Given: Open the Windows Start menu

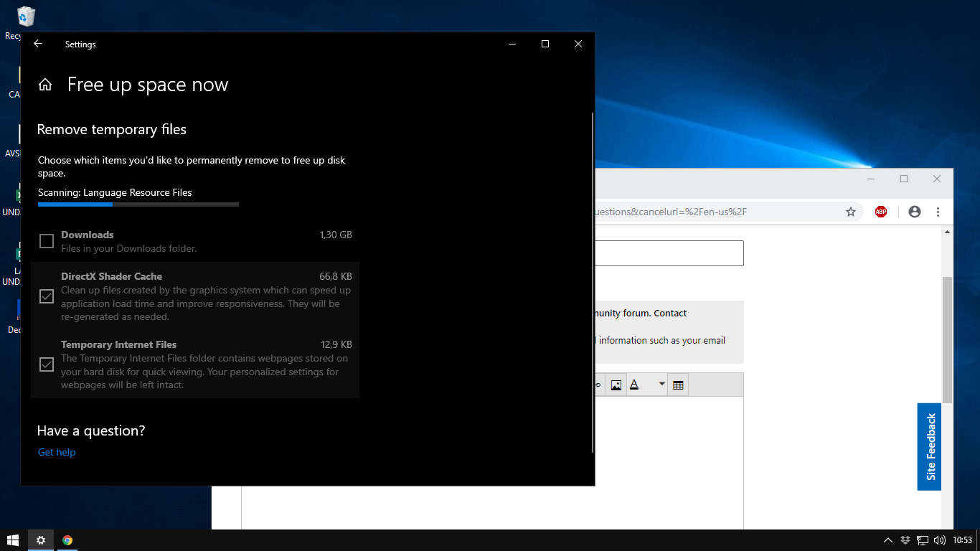Looking at the screenshot, I should [x=13, y=540].
